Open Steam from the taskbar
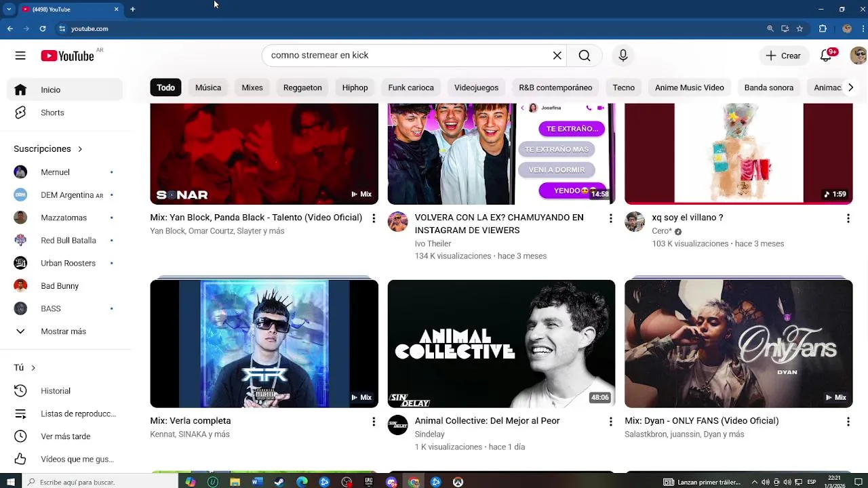The height and width of the screenshot is (488, 868). 279,482
